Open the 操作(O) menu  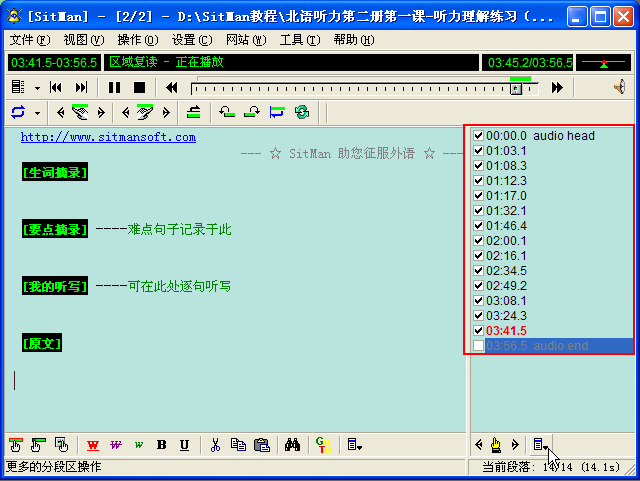coord(138,40)
